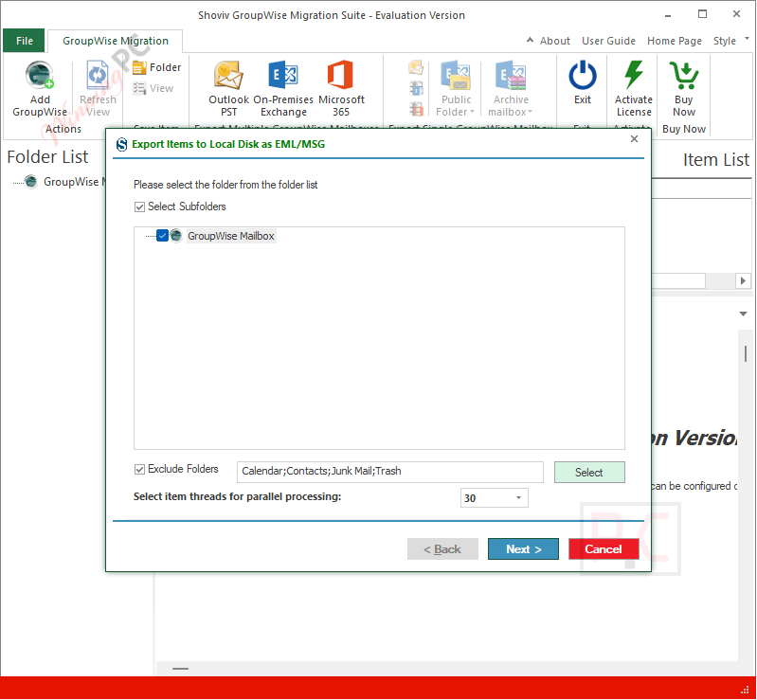Click the Item List heading
This screenshot has height=700, width=757.
(715, 160)
